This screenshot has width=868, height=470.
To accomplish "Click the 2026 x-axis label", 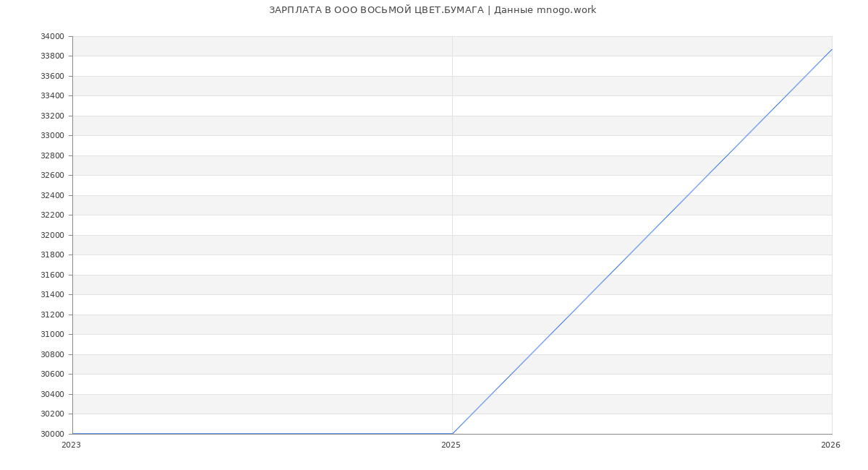I will point(830,445).
